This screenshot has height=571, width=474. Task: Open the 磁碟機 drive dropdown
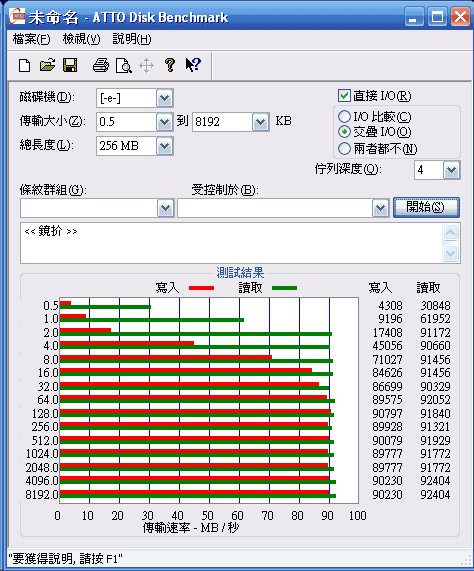tap(165, 98)
